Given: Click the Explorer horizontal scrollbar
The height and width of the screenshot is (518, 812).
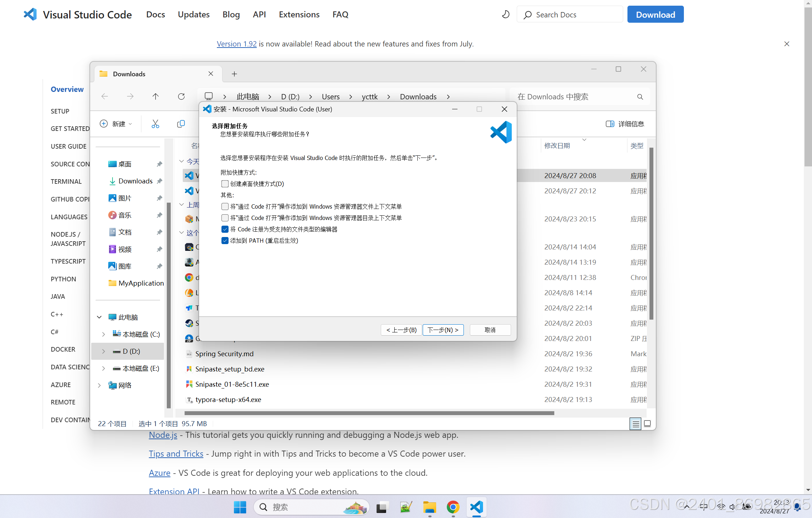Looking at the screenshot, I should coord(369,413).
